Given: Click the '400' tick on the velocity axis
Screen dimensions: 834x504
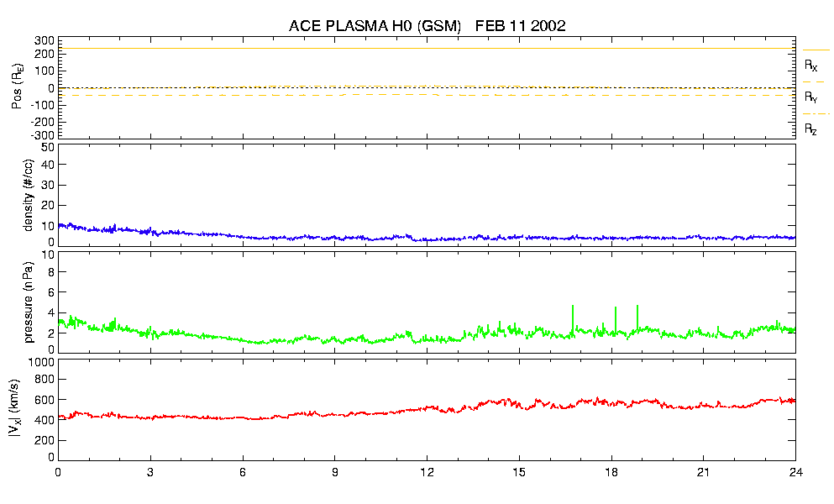Looking at the screenshot, I should (x=45, y=420).
